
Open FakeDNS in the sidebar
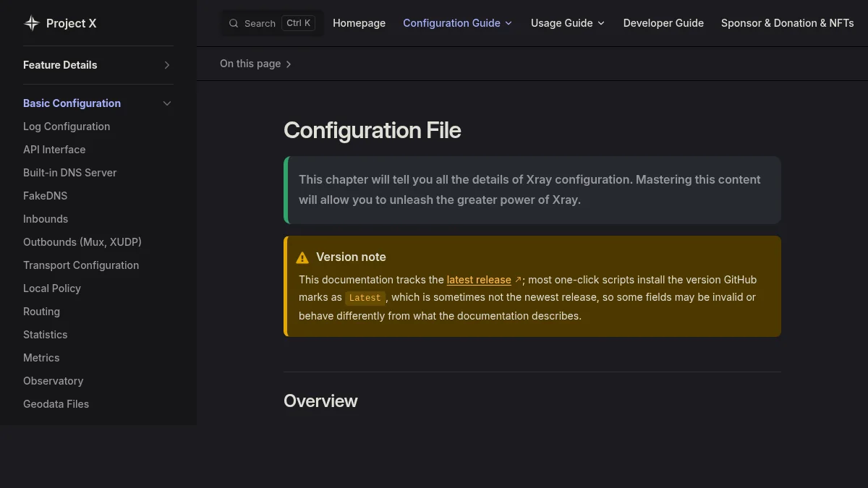45,196
